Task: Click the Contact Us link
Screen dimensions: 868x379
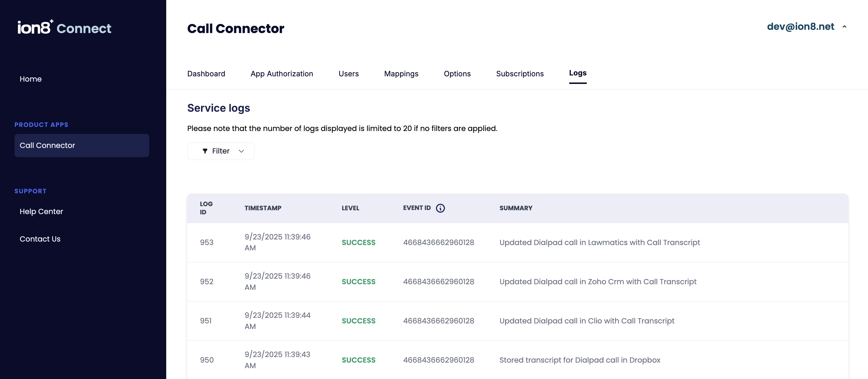Action: pos(40,239)
